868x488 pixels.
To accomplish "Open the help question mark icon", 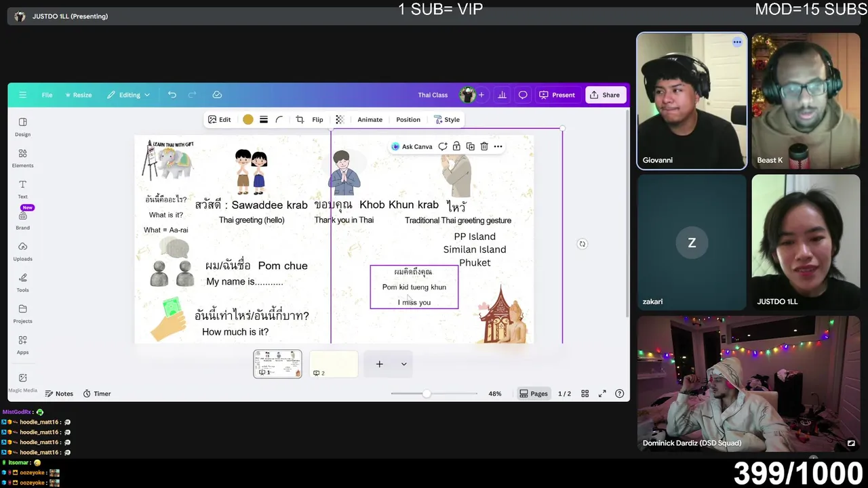I will point(619,394).
